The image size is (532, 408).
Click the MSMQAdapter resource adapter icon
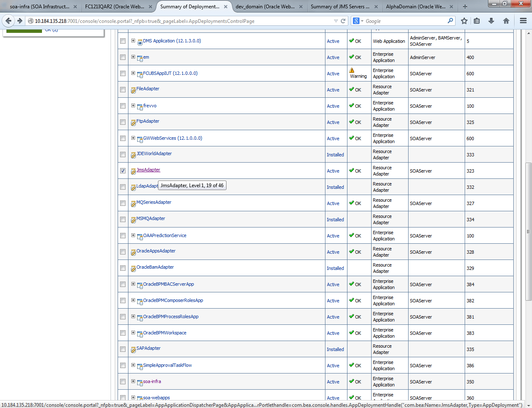point(133,220)
